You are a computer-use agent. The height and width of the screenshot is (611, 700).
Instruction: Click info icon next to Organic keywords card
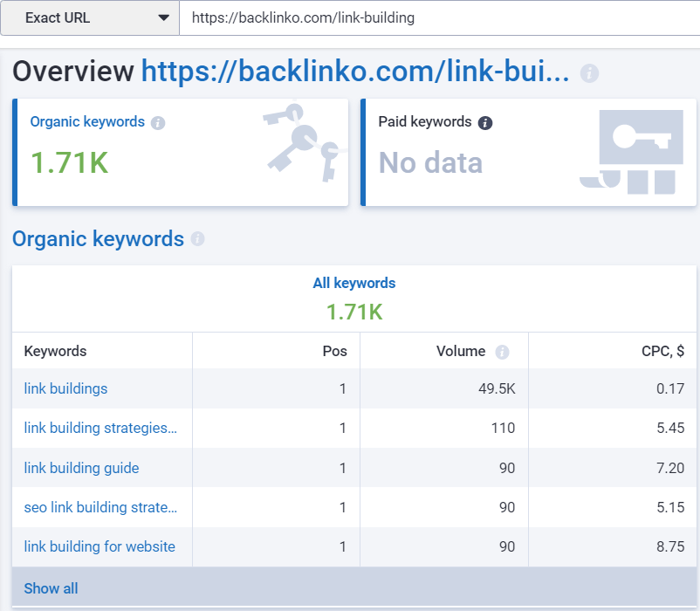tap(158, 123)
